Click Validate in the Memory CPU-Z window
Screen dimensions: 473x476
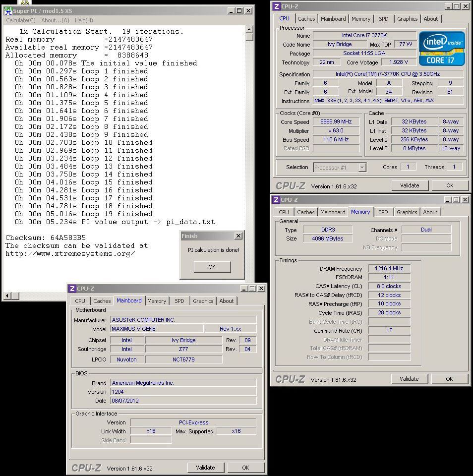409,379
